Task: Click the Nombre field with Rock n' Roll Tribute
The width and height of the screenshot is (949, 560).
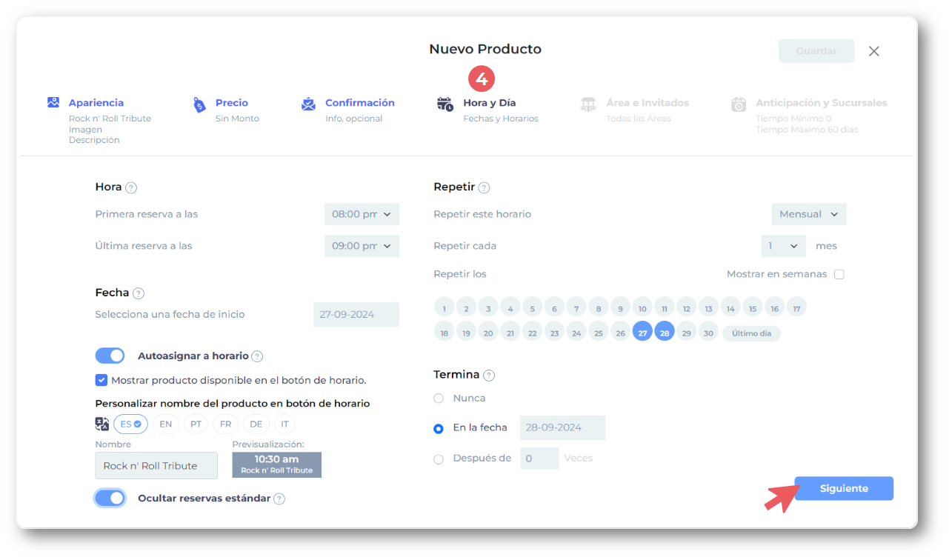Action: point(156,466)
